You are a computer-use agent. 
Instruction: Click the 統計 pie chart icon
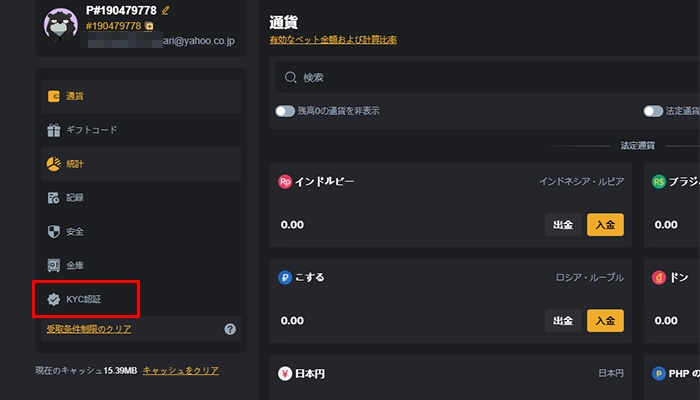click(54, 163)
